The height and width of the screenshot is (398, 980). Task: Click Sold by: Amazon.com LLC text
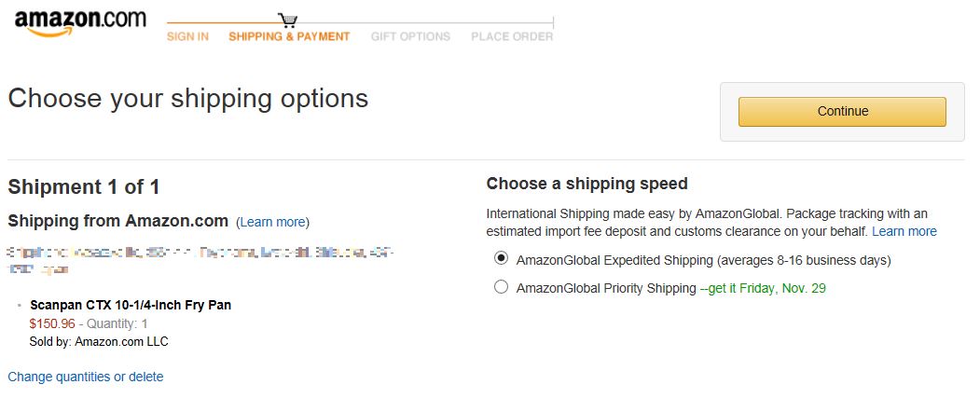(99, 341)
